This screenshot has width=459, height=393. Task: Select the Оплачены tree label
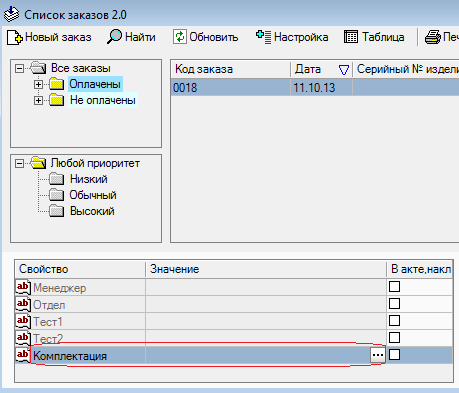click(x=95, y=84)
